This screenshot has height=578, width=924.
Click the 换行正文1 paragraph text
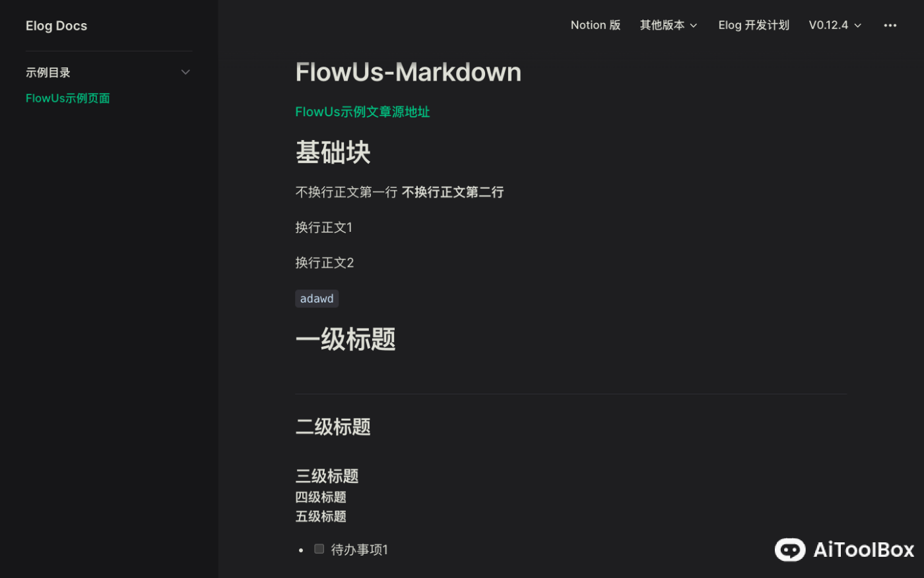pyautogui.click(x=323, y=227)
